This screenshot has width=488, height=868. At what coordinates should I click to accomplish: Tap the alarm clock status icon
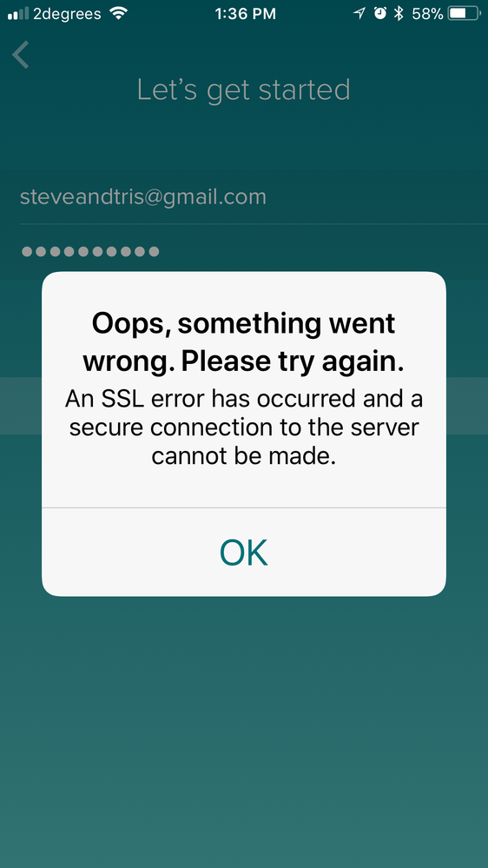(380, 14)
